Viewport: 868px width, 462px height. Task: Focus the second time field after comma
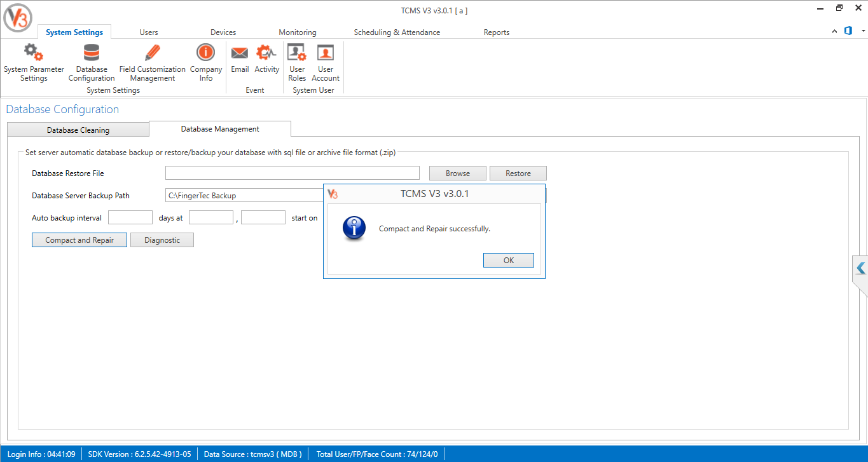[263, 217]
